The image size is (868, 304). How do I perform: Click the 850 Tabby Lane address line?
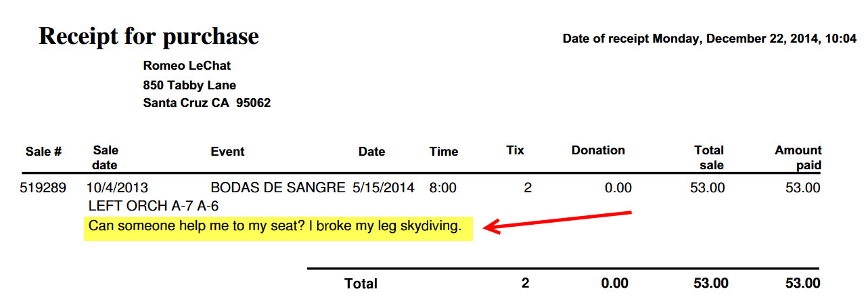click(189, 85)
